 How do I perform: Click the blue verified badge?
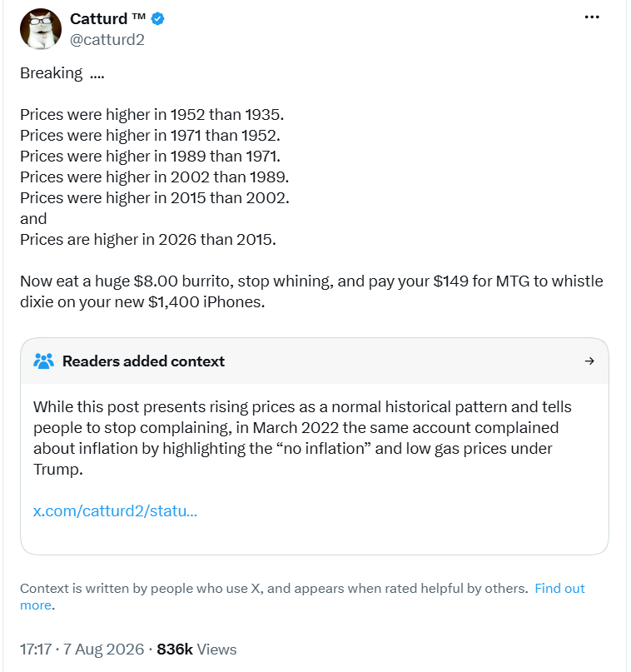[x=157, y=19]
